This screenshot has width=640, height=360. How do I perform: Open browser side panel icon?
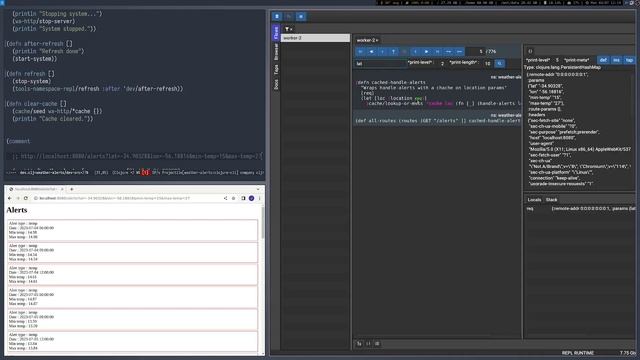point(243,198)
